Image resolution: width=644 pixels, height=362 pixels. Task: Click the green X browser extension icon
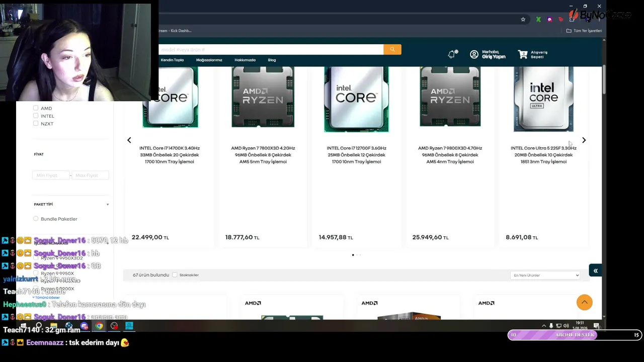(538, 20)
